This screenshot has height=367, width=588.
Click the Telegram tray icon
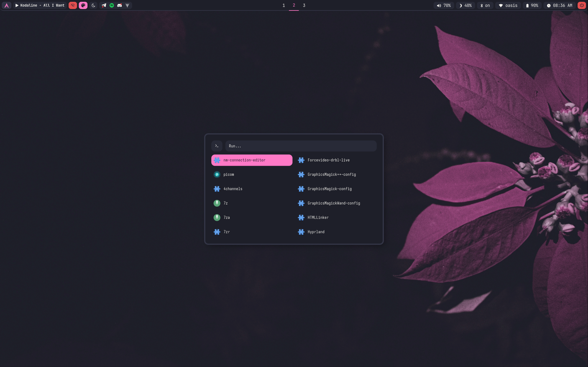[x=104, y=5]
